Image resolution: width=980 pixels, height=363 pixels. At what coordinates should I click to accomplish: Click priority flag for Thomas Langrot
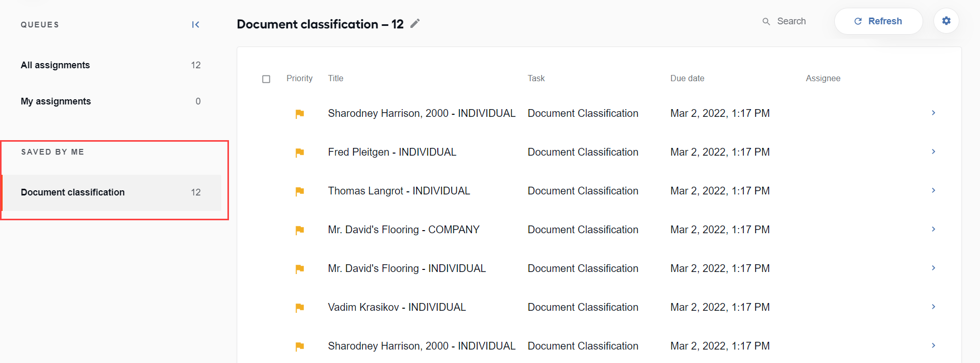[x=299, y=191]
